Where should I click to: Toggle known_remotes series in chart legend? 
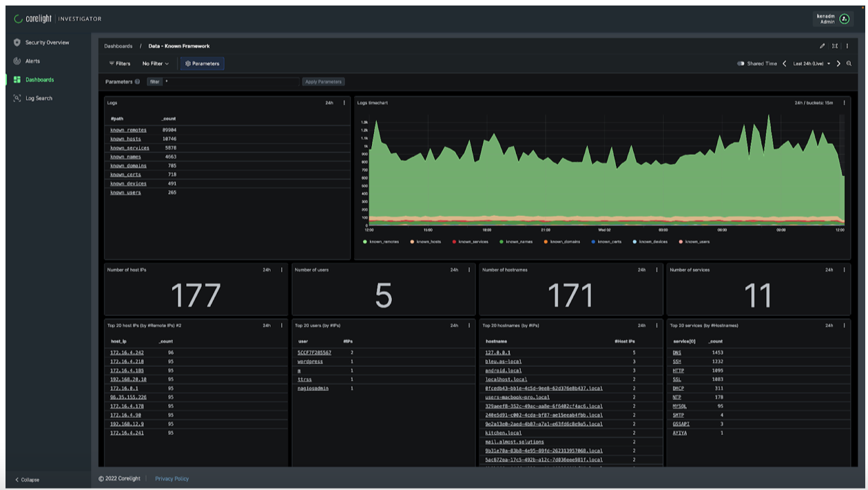(383, 242)
